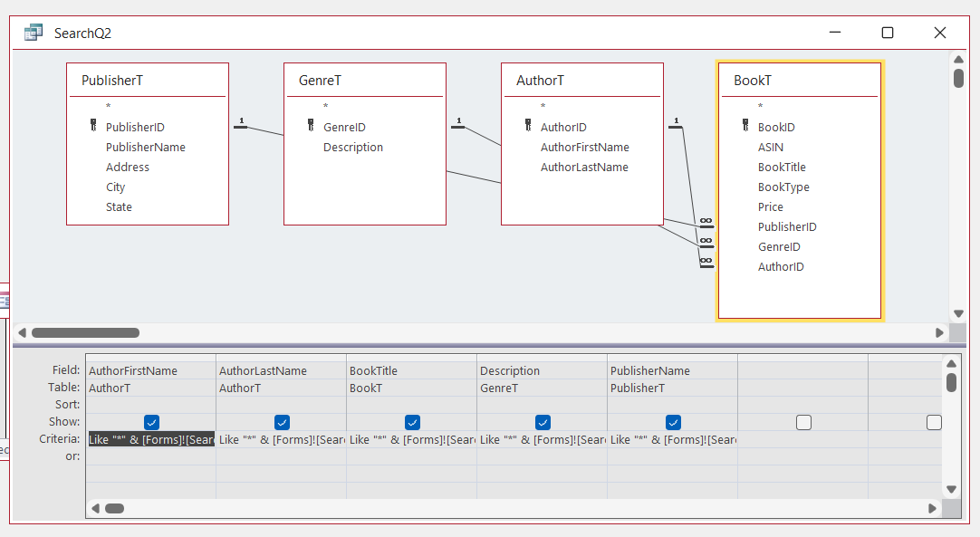Enable Show checkbox in first empty column
The width and height of the screenshot is (980, 537).
click(803, 422)
